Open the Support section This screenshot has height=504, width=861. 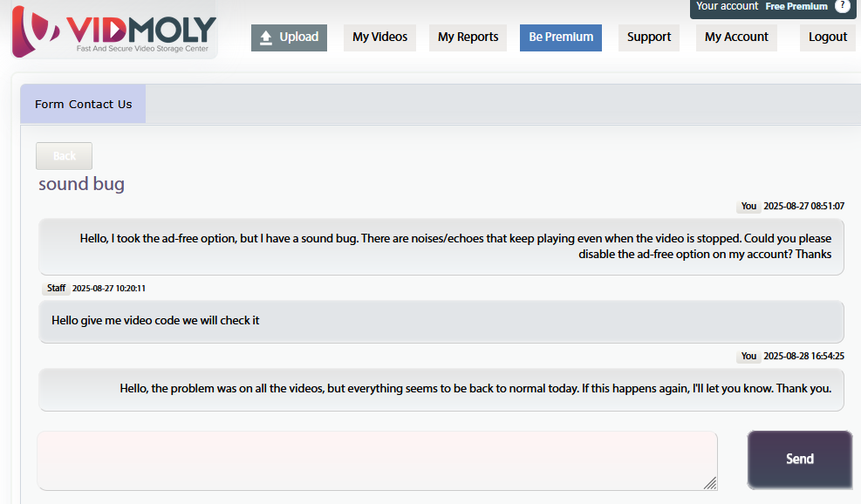tap(649, 37)
